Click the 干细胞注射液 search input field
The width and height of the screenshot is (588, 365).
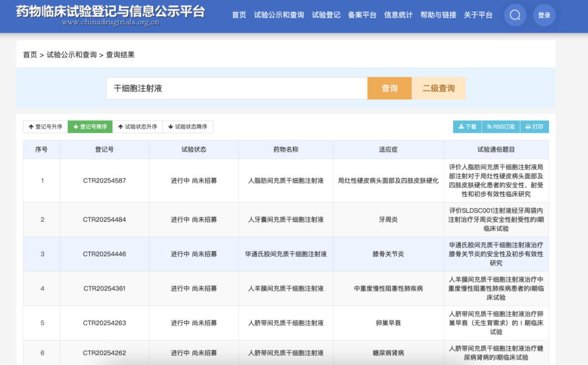[237, 88]
